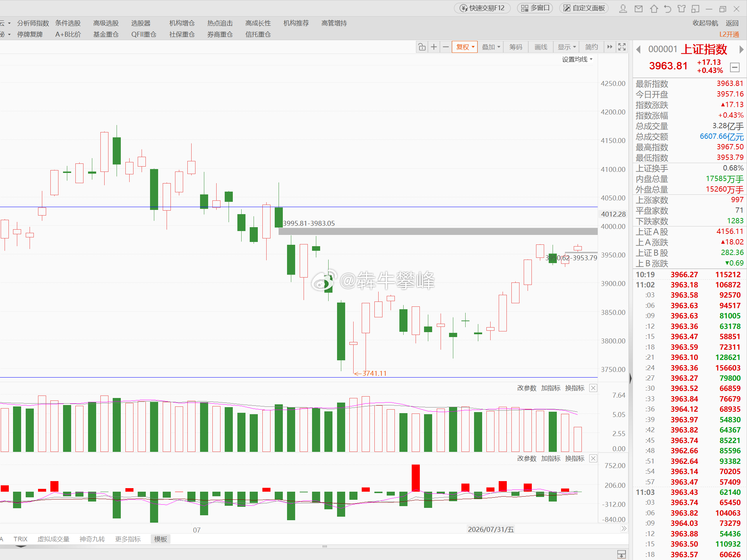Image resolution: width=747 pixels, height=560 pixels.
Task: Go to next stock right arrow
Action: (x=741, y=49)
